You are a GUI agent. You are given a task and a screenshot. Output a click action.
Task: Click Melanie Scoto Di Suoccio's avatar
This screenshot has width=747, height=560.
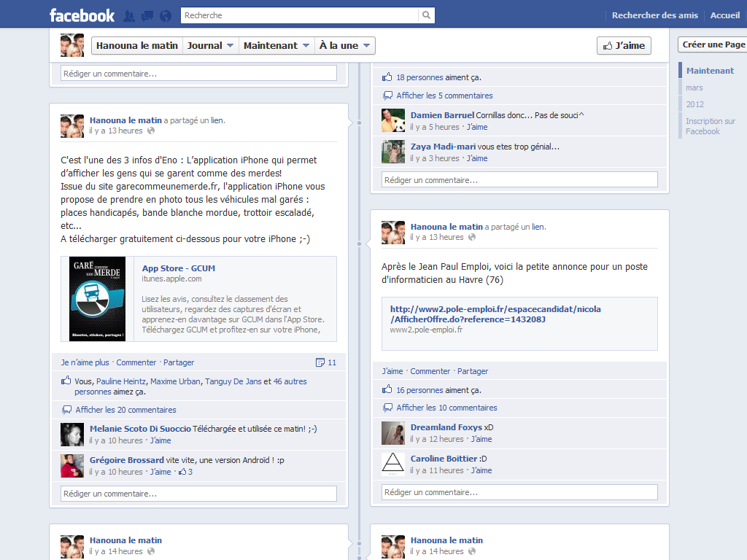tap(72, 435)
